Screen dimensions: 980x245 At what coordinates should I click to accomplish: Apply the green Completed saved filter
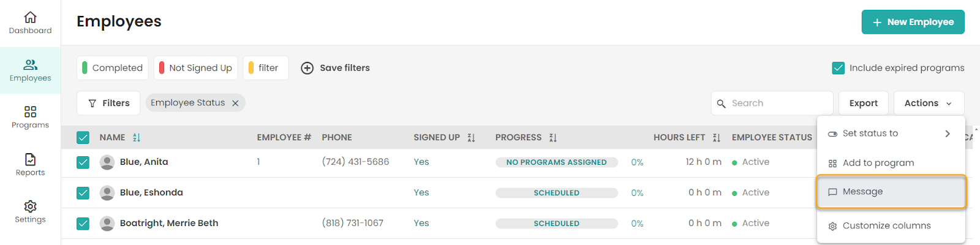[113, 68]
